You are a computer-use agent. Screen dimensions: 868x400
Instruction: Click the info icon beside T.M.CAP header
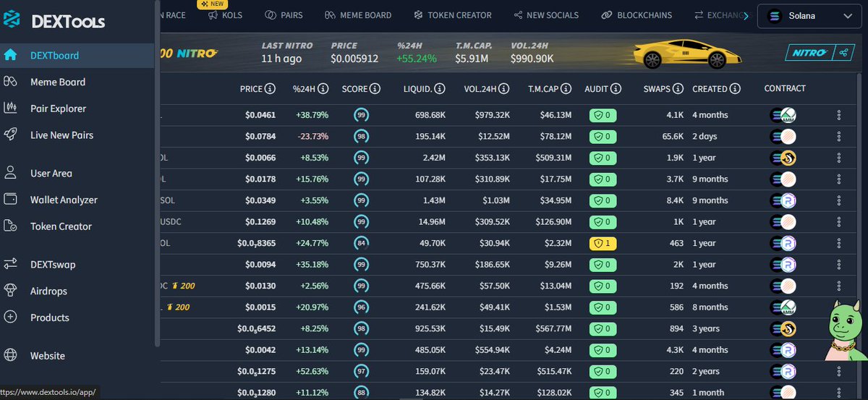(566, 89)
